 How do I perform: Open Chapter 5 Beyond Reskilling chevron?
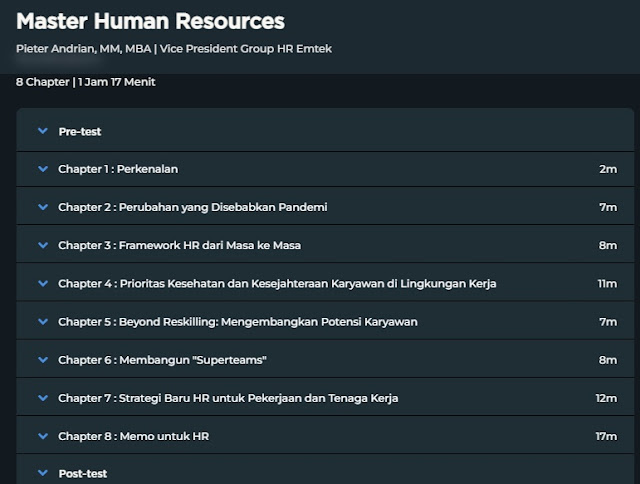[42, 321]
